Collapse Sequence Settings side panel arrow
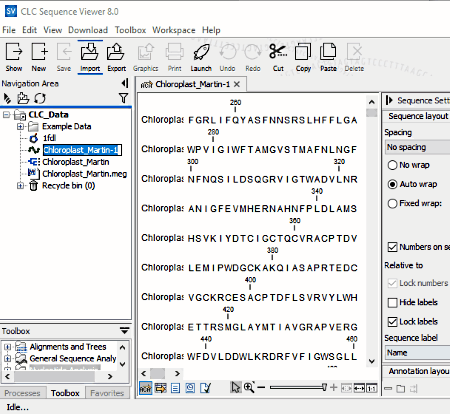The width and height of the screenshot is (450, 414). coord(389,100)
